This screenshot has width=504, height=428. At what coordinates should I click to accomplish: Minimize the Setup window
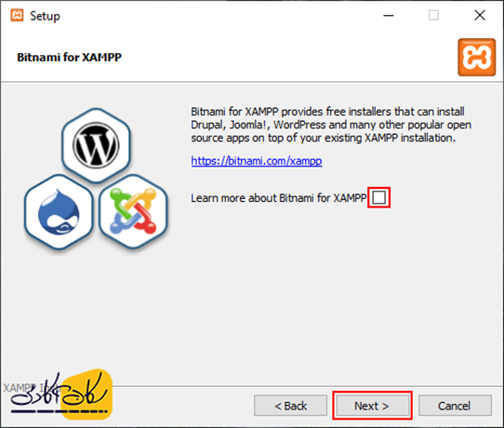click(389, 16)
